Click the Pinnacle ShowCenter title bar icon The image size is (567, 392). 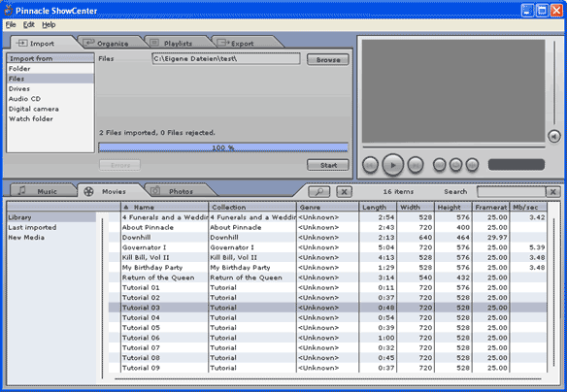tap(8, 10)
